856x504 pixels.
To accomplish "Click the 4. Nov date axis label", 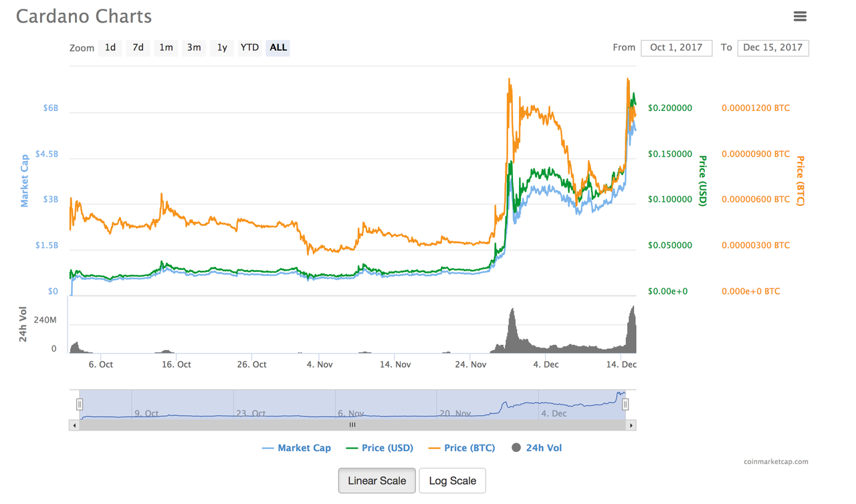I will [x=320, y=364].
